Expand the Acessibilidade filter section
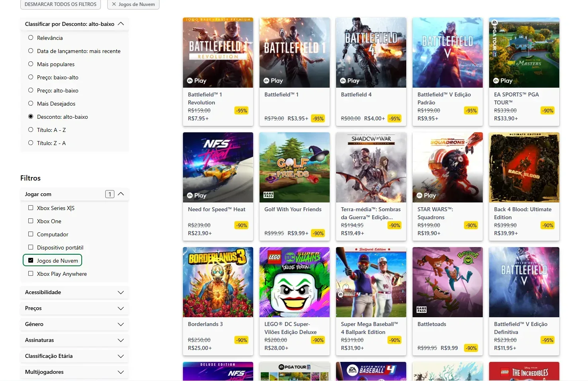 75,292
